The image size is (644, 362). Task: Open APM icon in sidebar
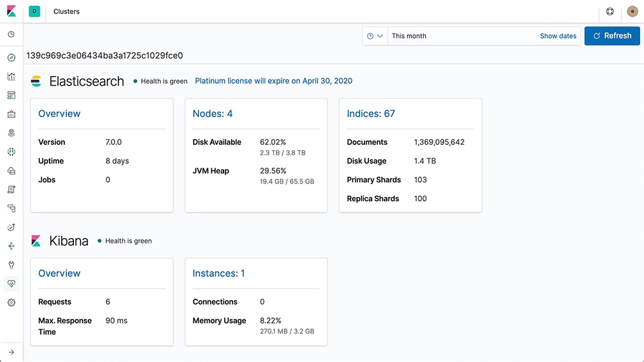pos(12,208)
